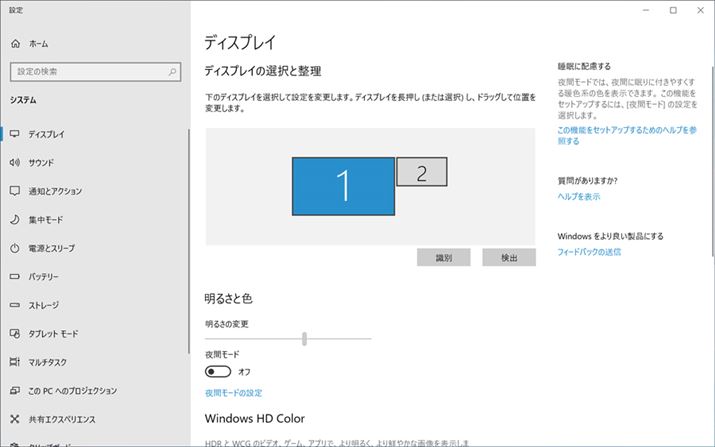Click the 検出 button

tap(509, 257)
